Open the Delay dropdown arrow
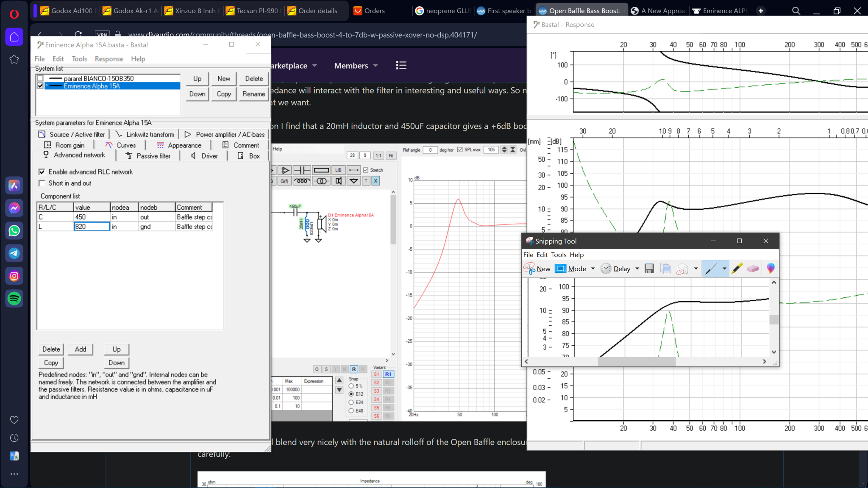The width and height of the screenshot is (868, 488). 637,269
